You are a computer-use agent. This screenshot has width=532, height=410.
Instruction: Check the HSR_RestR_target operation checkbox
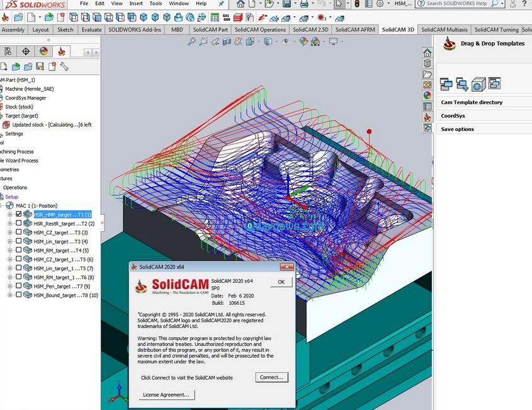(19, 223)
